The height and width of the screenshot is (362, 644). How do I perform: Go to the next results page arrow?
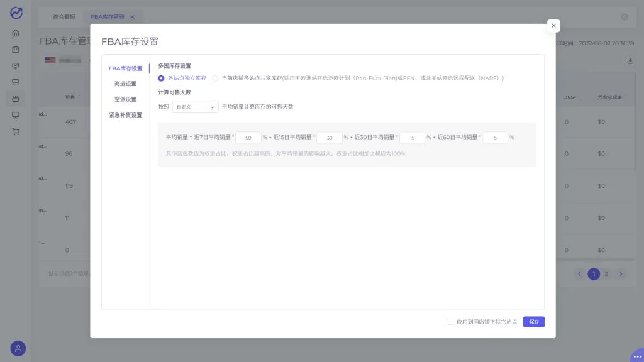click(x=621, y=274)
